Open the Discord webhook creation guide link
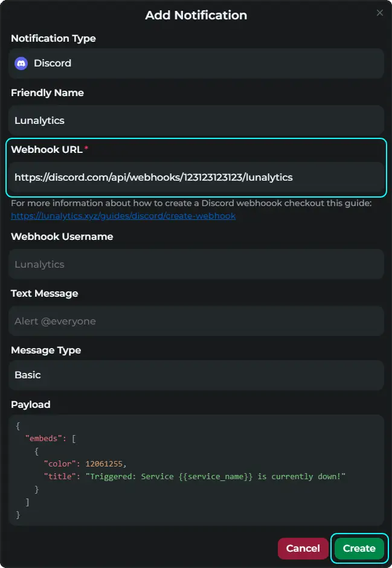Image resolution: width=392 pixels, height=568 pixels. (x=123, y=215)
